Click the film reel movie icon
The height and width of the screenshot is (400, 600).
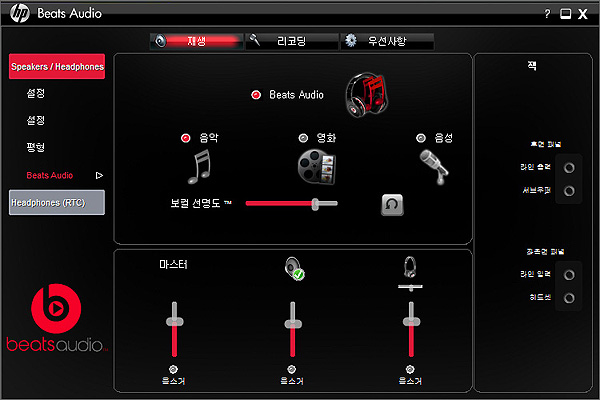(x=317, y=167)
